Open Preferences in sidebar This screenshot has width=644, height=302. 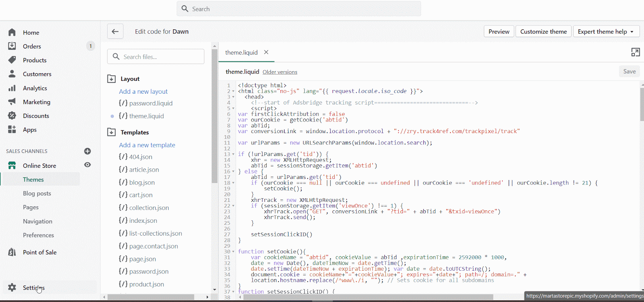pos(38,235)
